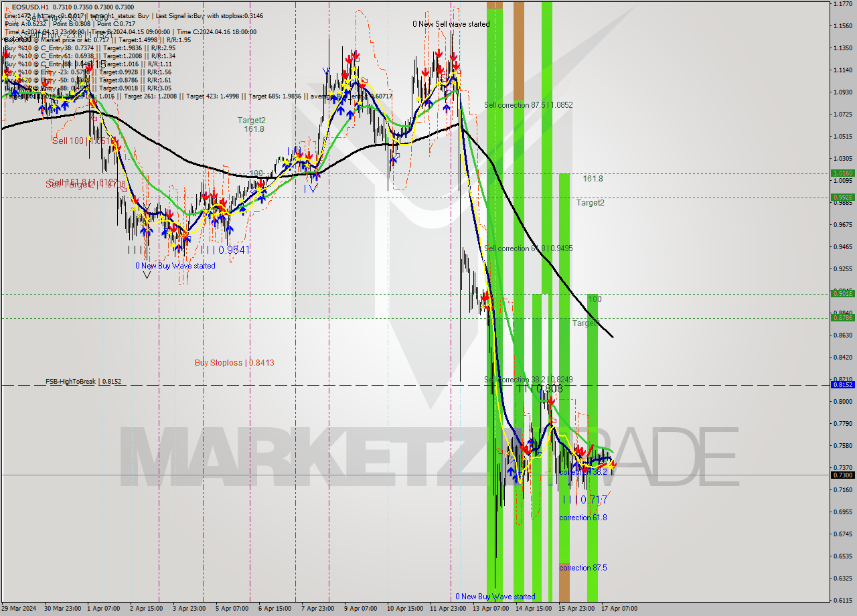The height and width of the screenshot is (616, 857).
Task: Select the 'I I I 0.717' wave label
Action: coord(584,499)
